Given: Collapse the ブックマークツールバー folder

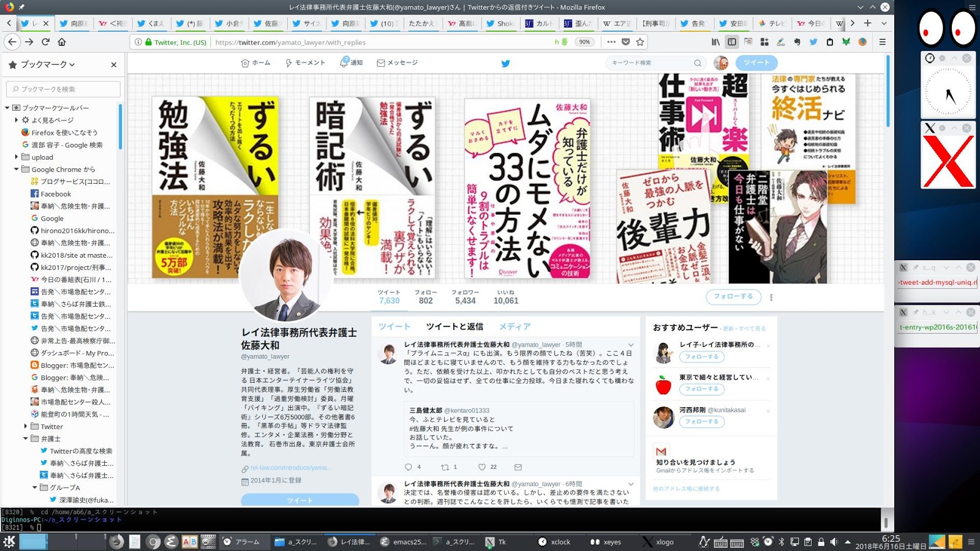Looking at the screenshot, I should coord(7,108).
